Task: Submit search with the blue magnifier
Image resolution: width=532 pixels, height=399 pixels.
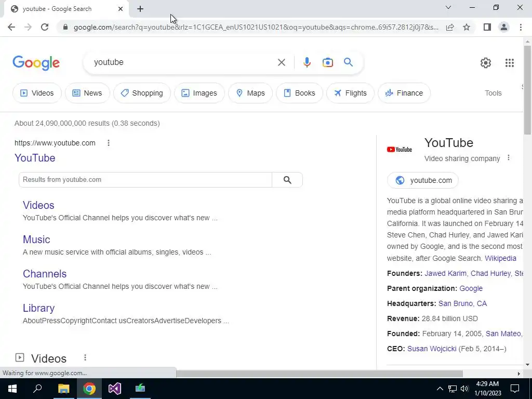Action: [x=348, y=62]
